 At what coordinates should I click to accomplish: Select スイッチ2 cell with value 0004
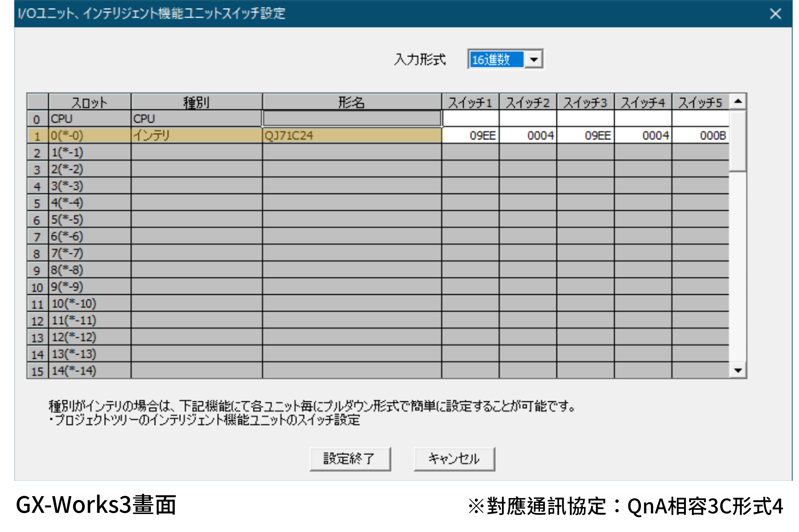[528, 136]
